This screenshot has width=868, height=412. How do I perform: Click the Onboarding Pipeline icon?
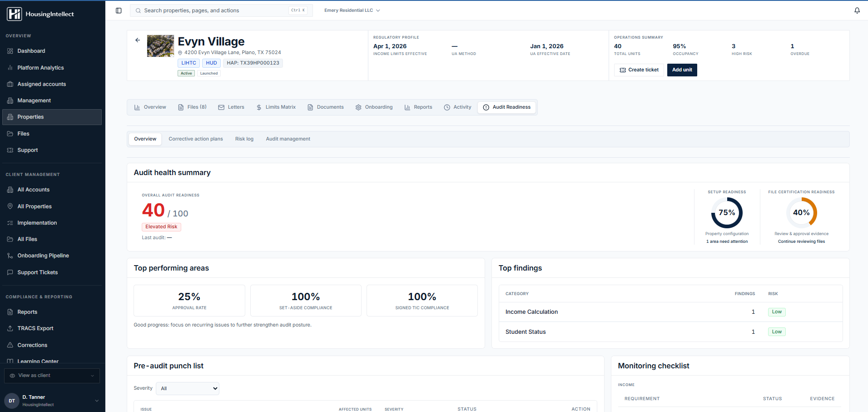[10, 256]
